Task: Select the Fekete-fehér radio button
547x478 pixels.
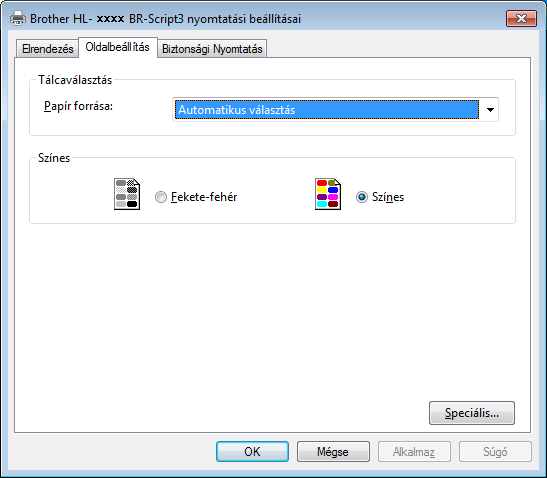Action: [x=161, y=197]
